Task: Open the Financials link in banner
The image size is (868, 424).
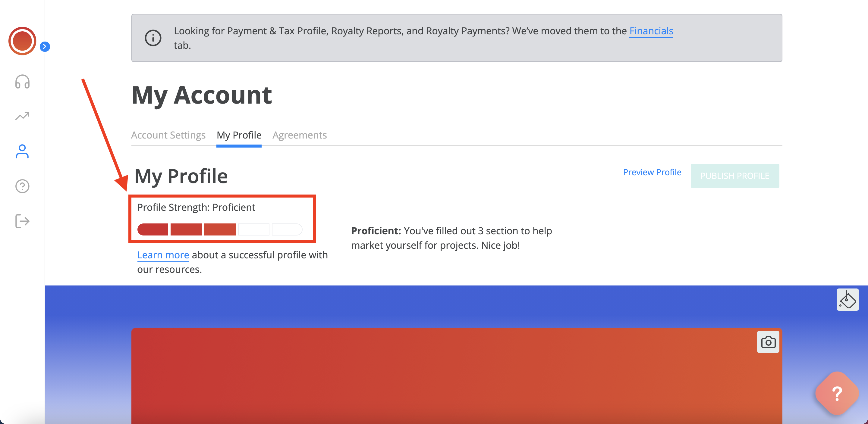Action: point(651,31)
